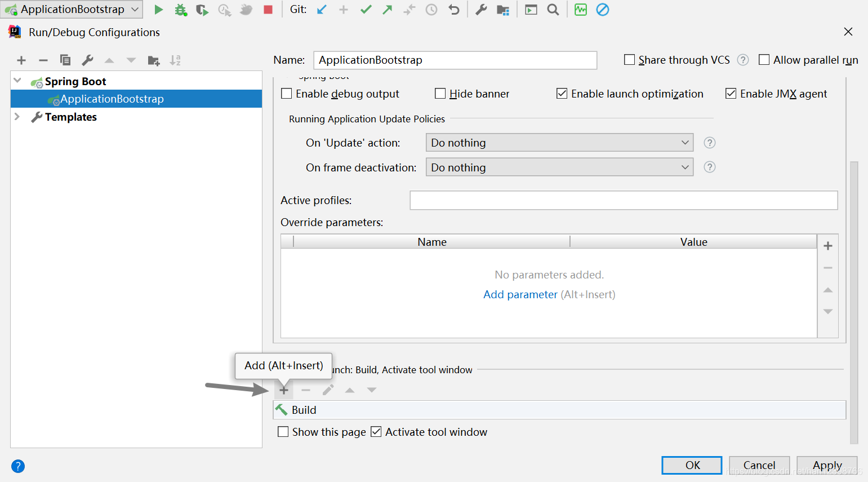Click the dialog's vertical scrollbar

[x=854, y=303]
